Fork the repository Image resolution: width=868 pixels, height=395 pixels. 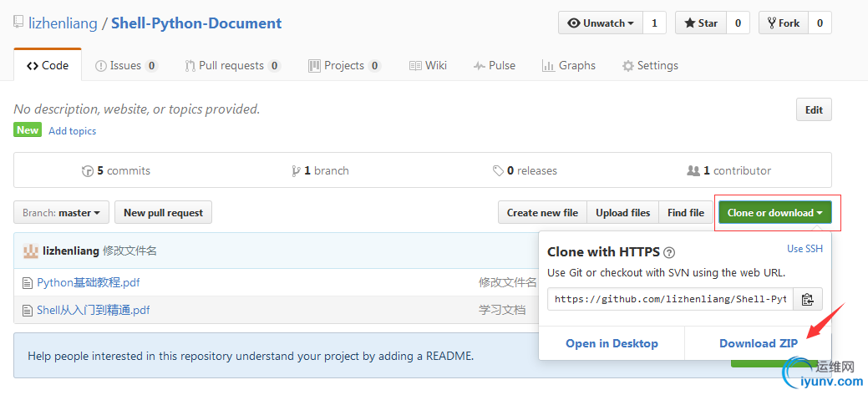point(784,23)
